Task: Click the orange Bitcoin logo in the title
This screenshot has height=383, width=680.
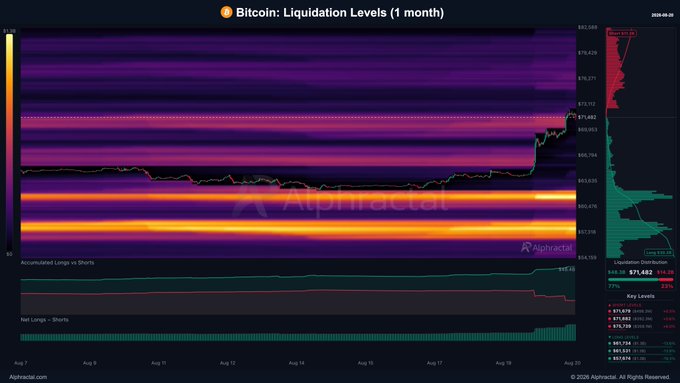Action: tap(226, 12)
